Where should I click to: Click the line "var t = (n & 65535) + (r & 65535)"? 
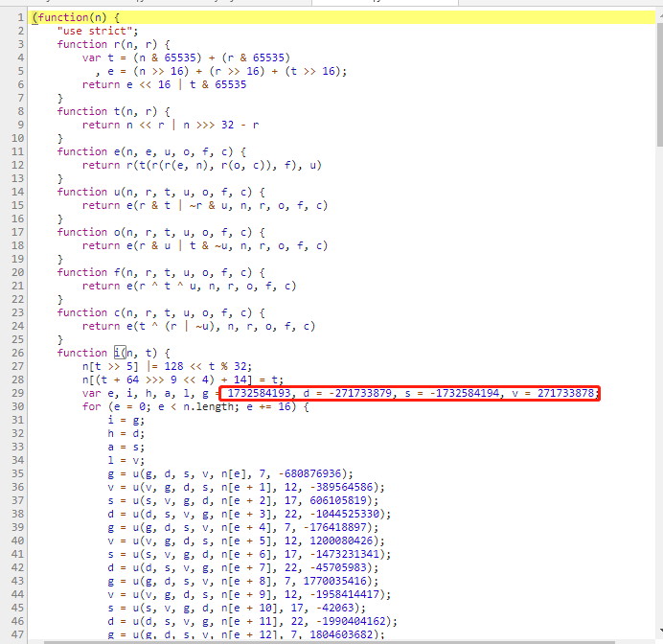point(186,57)
